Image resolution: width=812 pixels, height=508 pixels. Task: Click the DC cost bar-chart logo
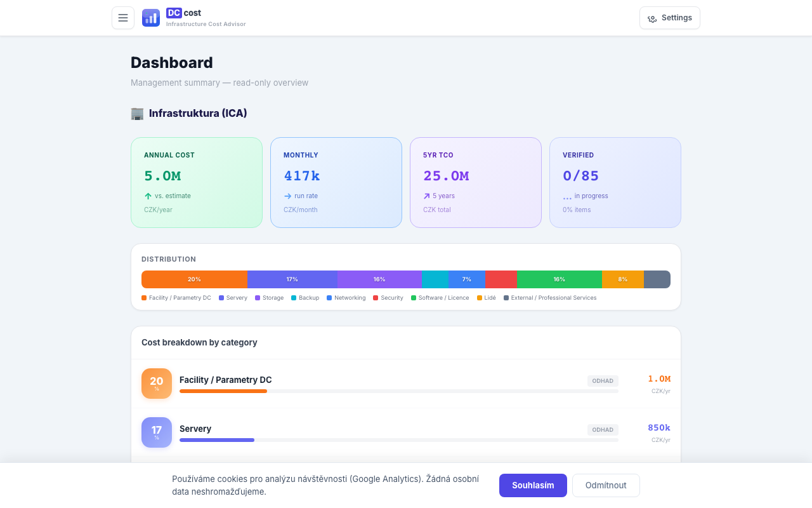150,18
